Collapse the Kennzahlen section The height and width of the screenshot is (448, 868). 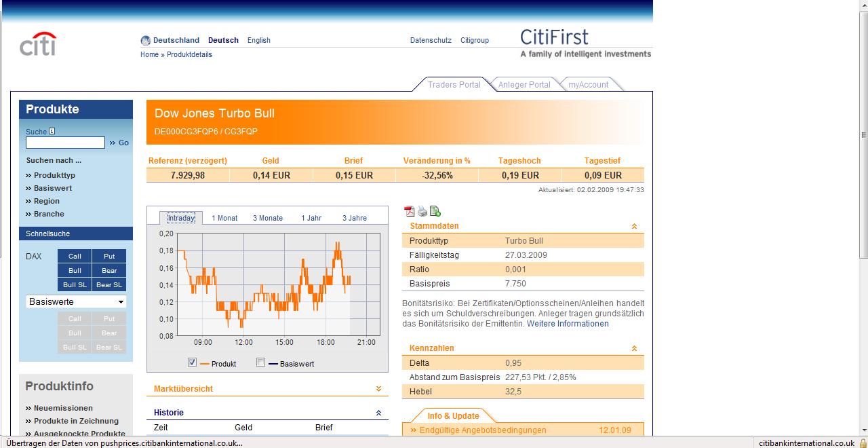(x=634, y=348)
